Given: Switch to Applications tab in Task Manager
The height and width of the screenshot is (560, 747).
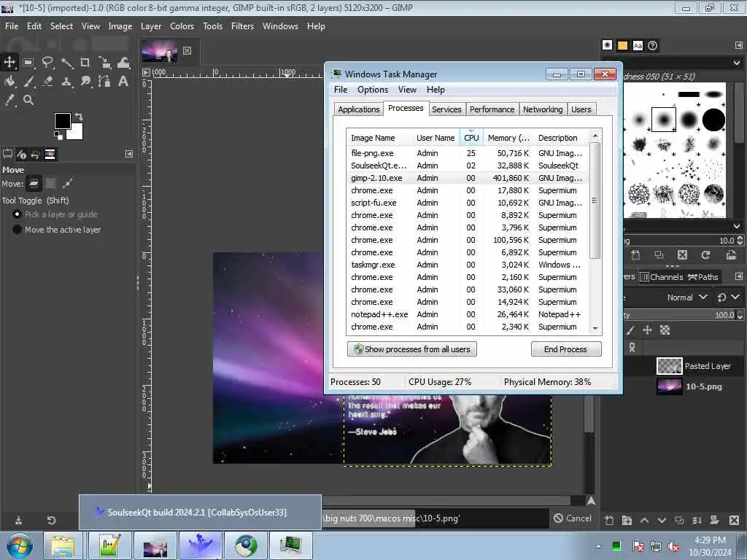Looking at the screenshot, I should click(x=359, y=109).
